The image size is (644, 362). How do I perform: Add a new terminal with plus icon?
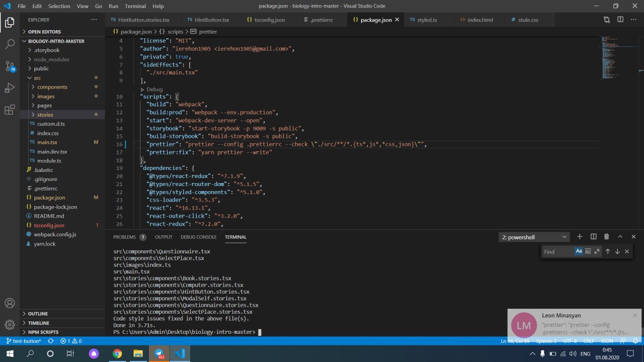(580, 237)
